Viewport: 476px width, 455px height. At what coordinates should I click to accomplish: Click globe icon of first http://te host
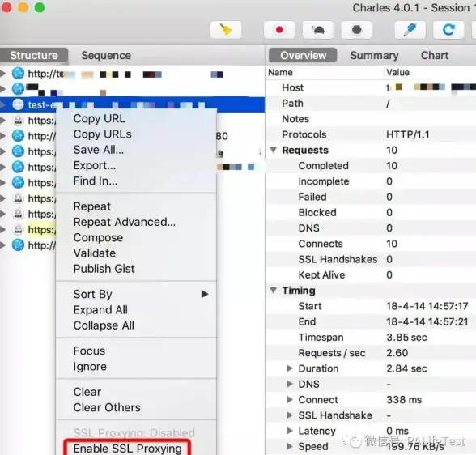point(18,74)
